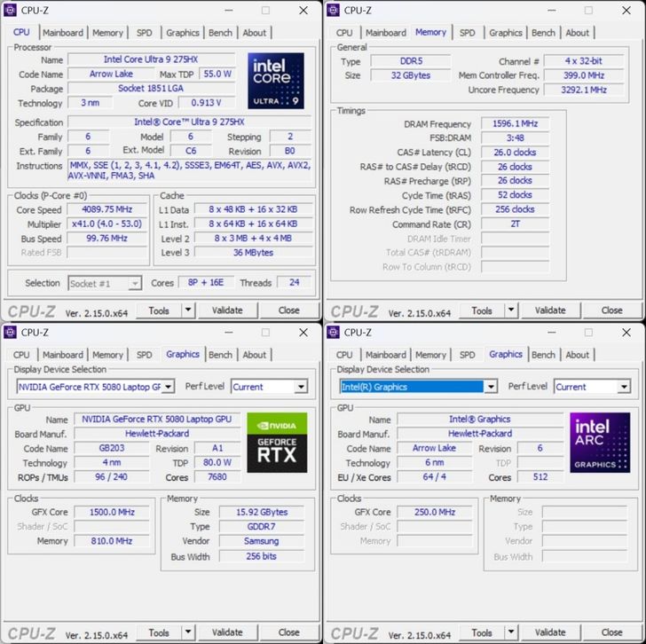Click processor name field 'Intel Core Ultra 9 275HX'
Viewport: 646px width, 644px height.
point(151,59)
